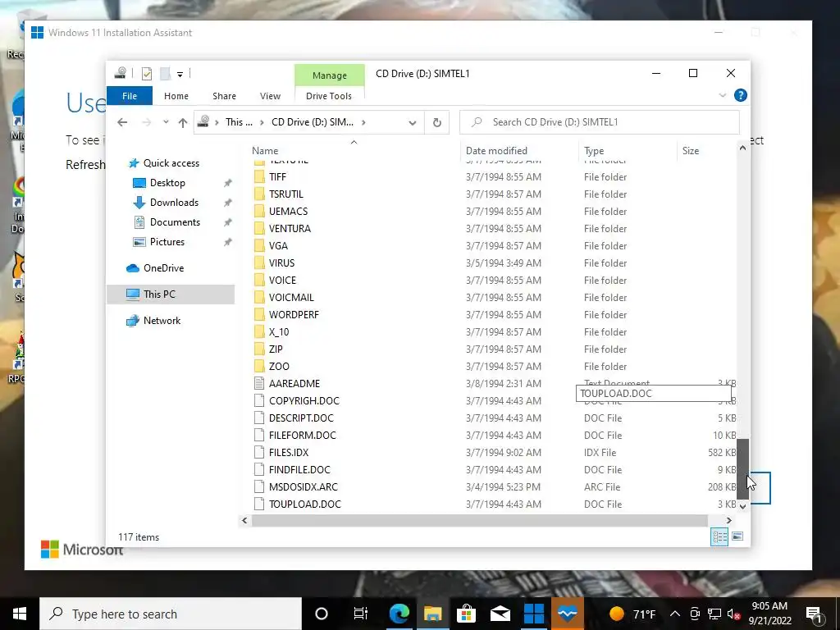This screenshot has height=630, width=840.
Task: Select the COPYRIGH.DOC file
Action: (304, 400)
